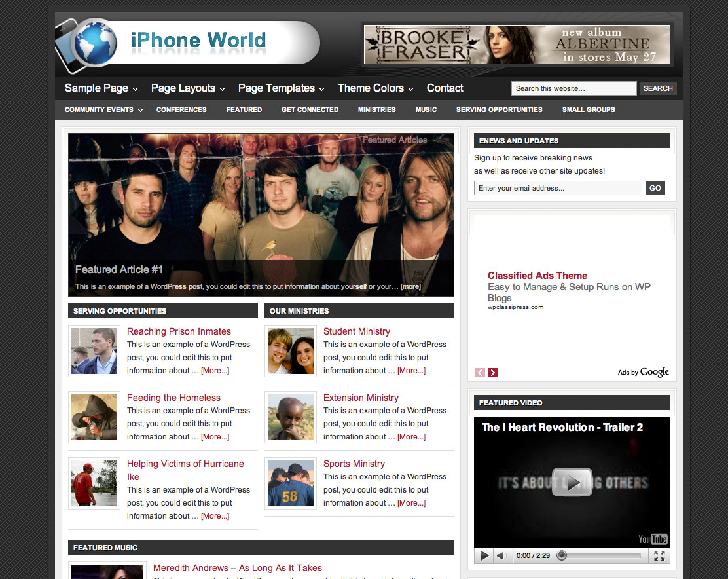Open the Serving Opportunities nav category

click(499, 109)
